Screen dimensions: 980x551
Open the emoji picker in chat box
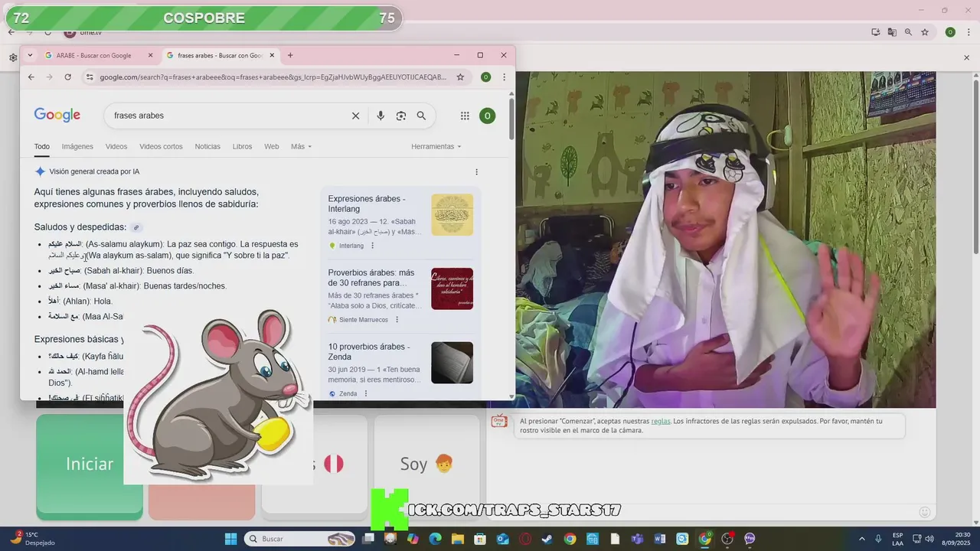tap(925, 512)
